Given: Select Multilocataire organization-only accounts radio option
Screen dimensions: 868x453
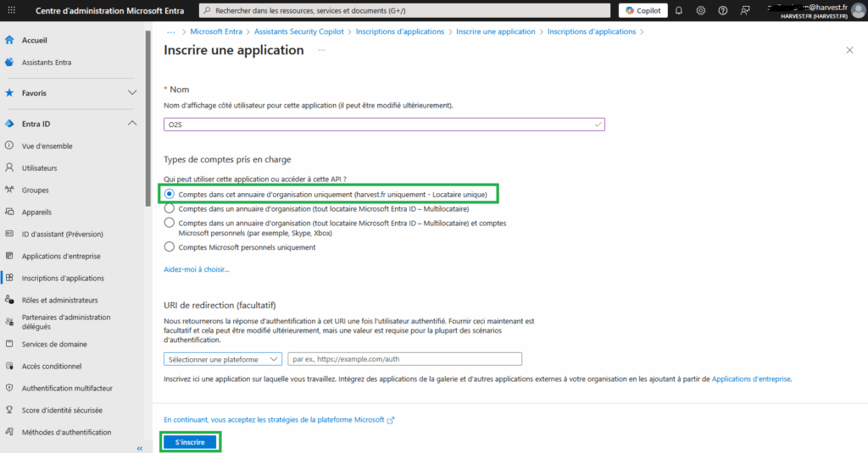Looking at the screenshot, I should pyautogui.click(x=170, y=208).
